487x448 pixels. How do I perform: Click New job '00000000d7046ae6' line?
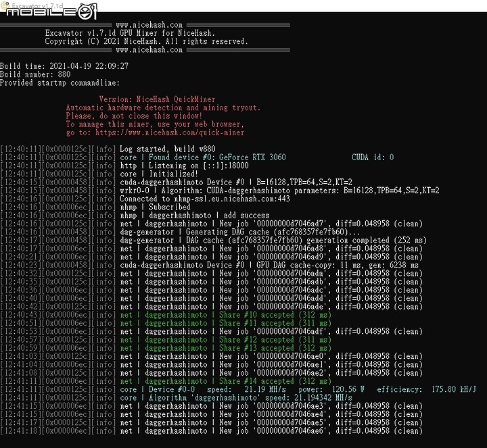click(271, 431)
